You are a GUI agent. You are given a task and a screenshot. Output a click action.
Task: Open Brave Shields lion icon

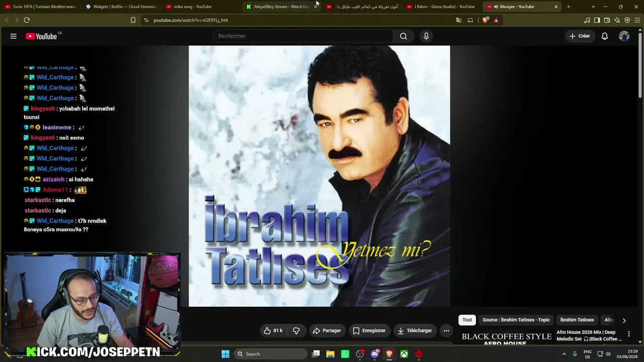point(485,20)
